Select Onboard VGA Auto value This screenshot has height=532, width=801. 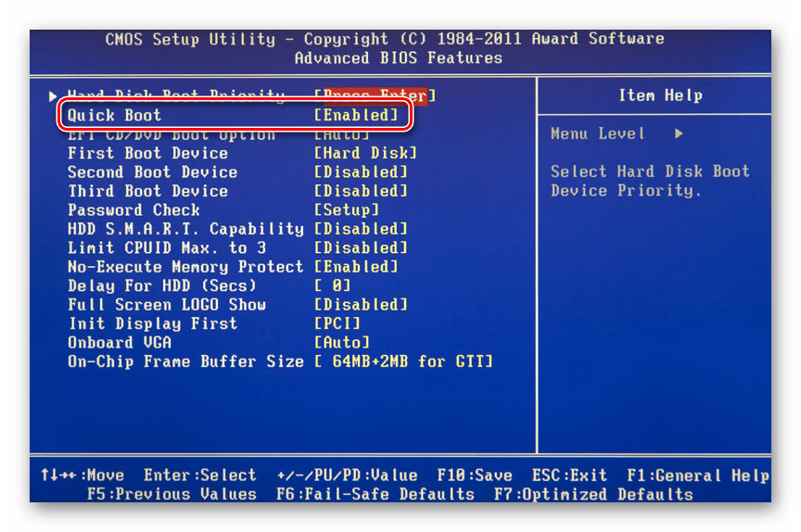pos(342,342)
